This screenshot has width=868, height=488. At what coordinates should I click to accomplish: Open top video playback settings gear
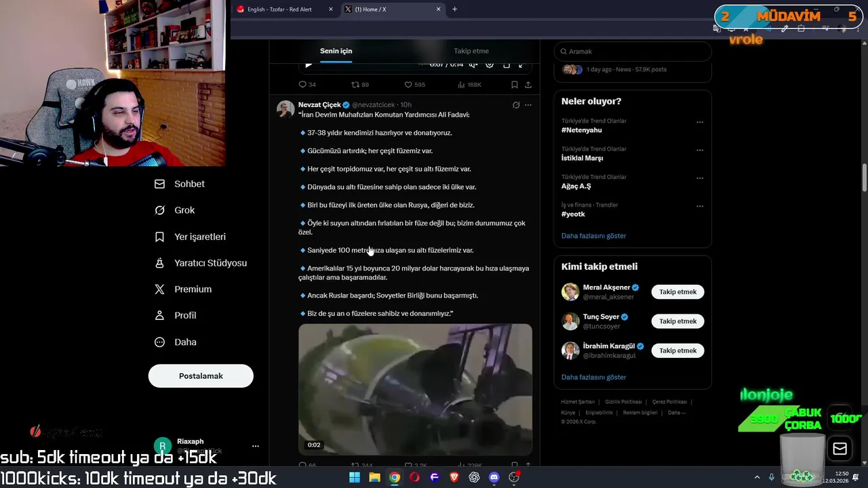click(490, 64)
